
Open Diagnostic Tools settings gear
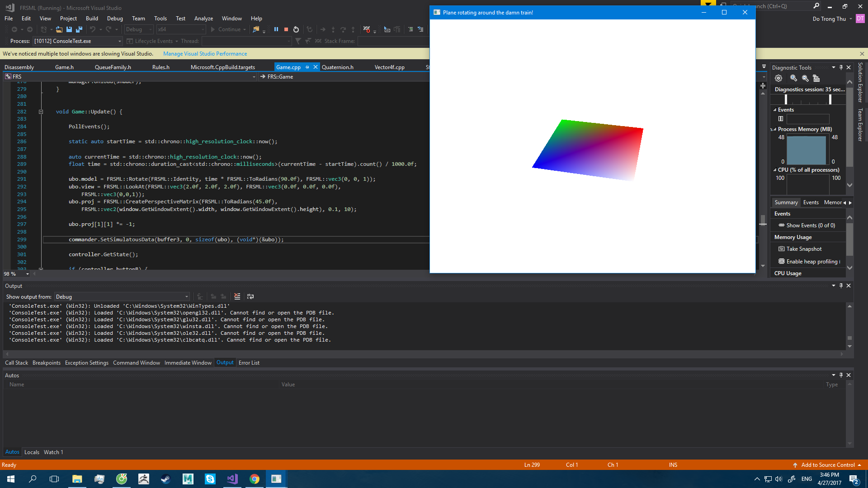(x=778, y=78)
